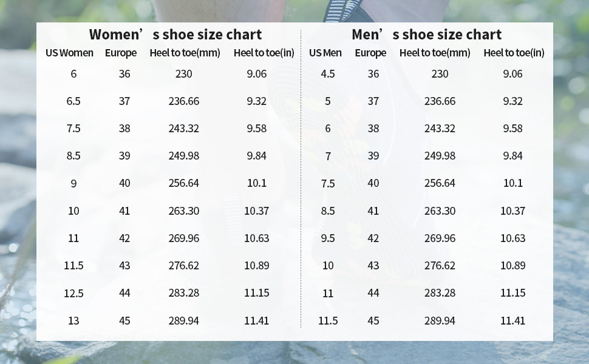Click the 11.41 inch value in men's chart
The width and height of the screenshot is (589, 364).
(513, 320)
